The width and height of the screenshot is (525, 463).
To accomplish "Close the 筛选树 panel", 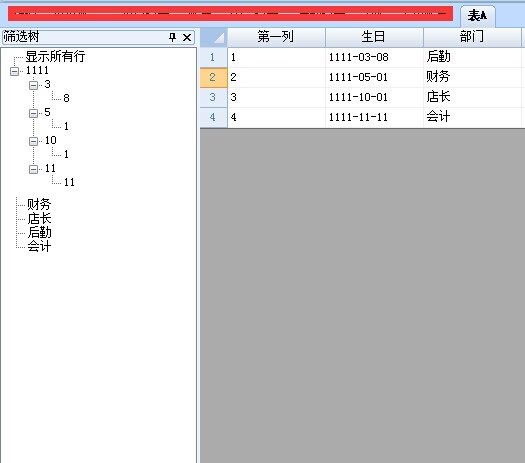I will click(187, 37).
